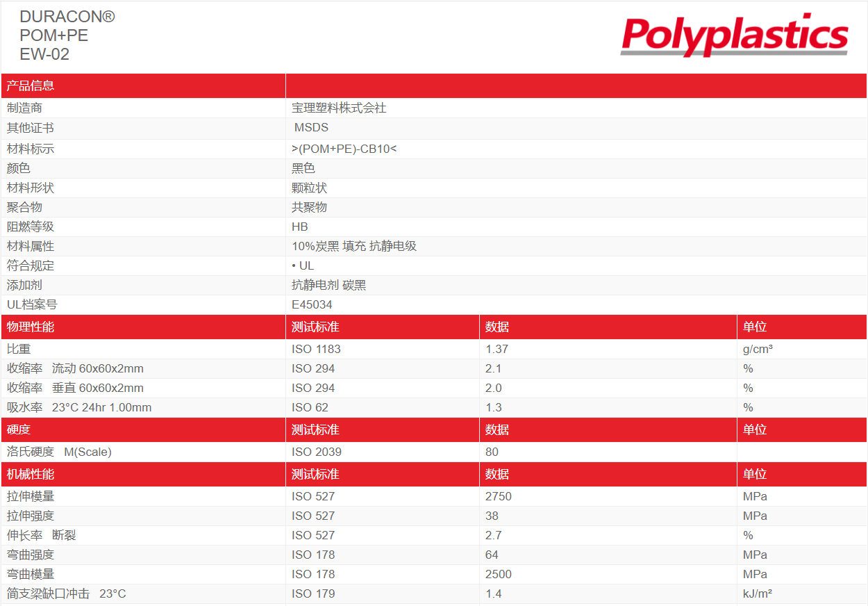The width and height of the screenshot is (868, 606).
Task: Select the color value 黑色
Action: 303,168
